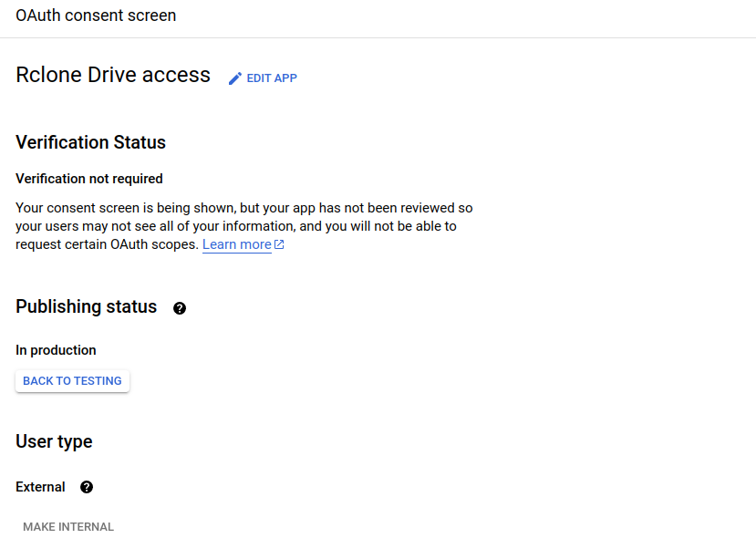Click the 'Publishing status' heading
The image size is (756, 559).
point(87,306)
